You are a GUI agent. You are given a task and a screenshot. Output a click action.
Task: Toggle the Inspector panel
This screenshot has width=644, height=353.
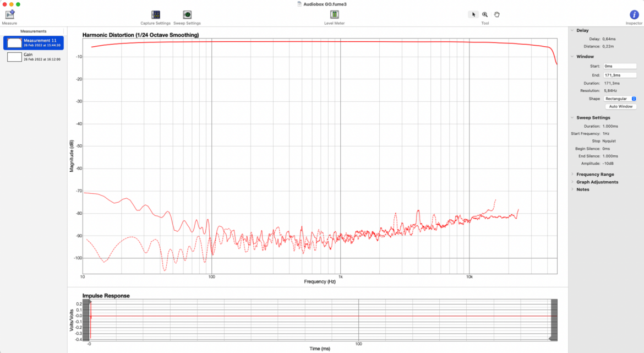click(x=634, y=15)
